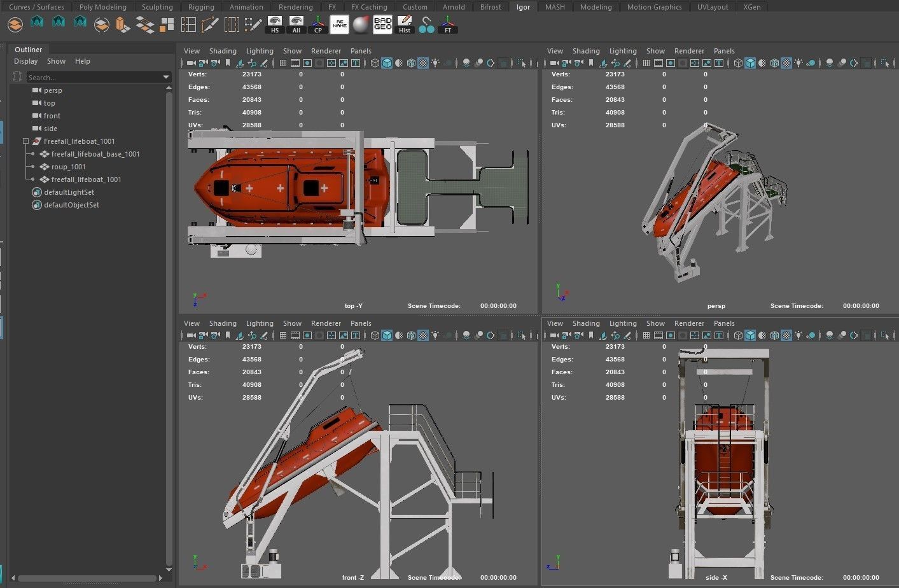Screen dimensions: 899x588
Task: Select roup_1001 in the Outliner
Action: point(68,167)
